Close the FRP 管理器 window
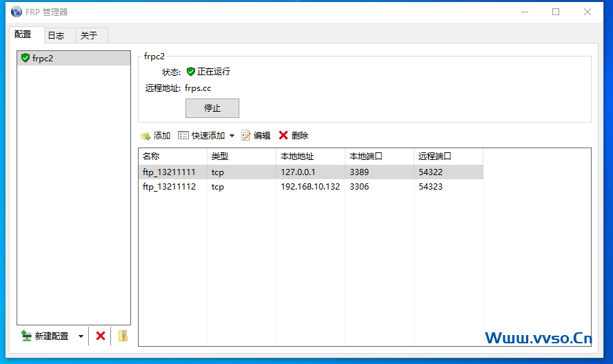 (587, 12)
